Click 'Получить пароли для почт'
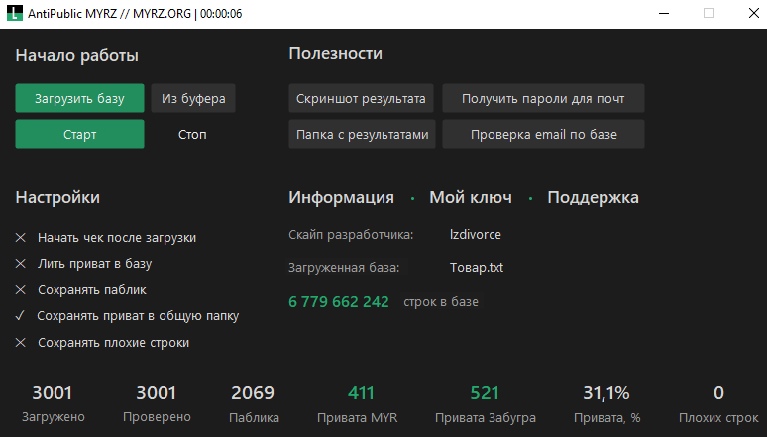Viewport: 767px width, 438px height. [543, 98]
